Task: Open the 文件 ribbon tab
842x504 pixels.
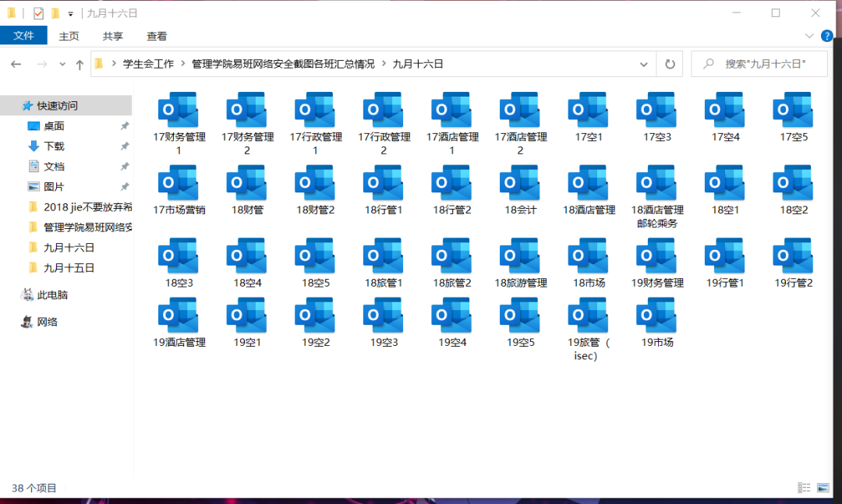Action: tap(23, 35)
